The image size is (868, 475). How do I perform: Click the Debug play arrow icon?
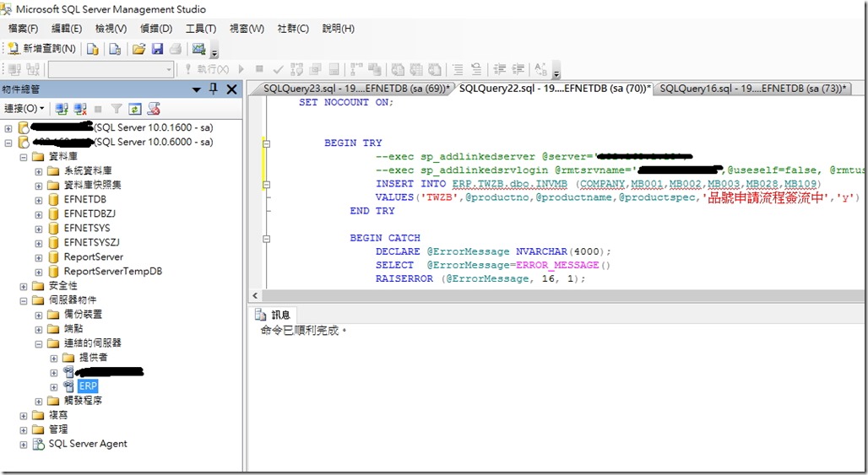[x=241, y=69]
